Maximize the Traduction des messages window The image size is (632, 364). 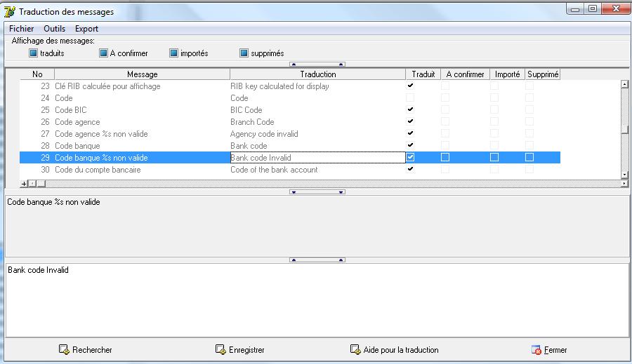pyautogui.click(x=593, y=8)
